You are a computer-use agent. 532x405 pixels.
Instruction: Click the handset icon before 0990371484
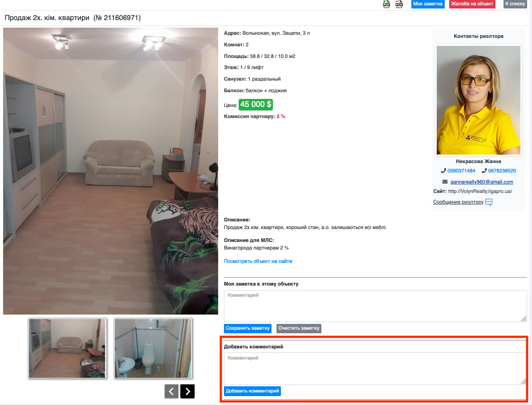click(443, 171)
